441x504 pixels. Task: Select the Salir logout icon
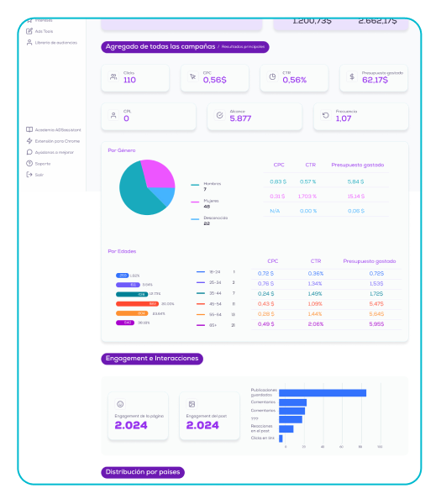[x=29, y=175]
